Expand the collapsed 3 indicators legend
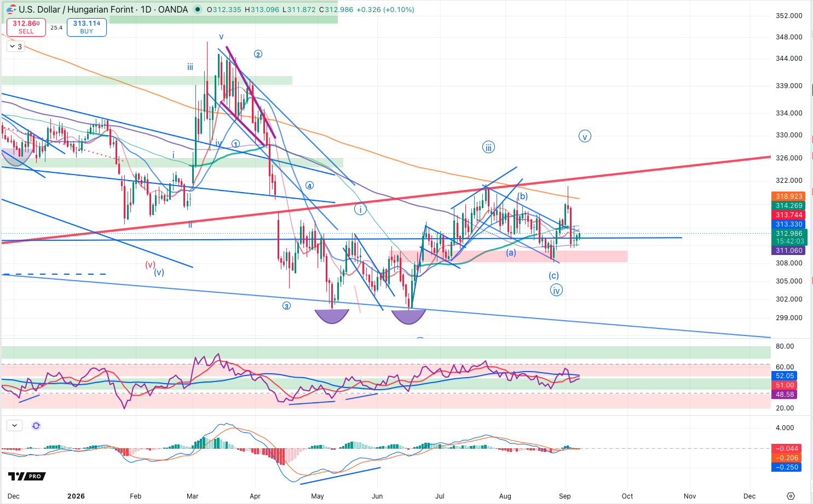 pos(15,47)
